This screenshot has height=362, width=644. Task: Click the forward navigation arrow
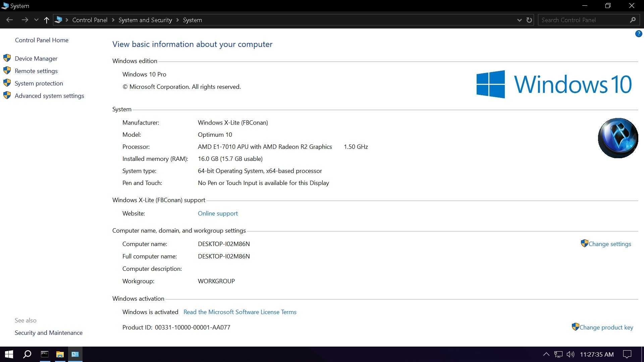(25, 20)
